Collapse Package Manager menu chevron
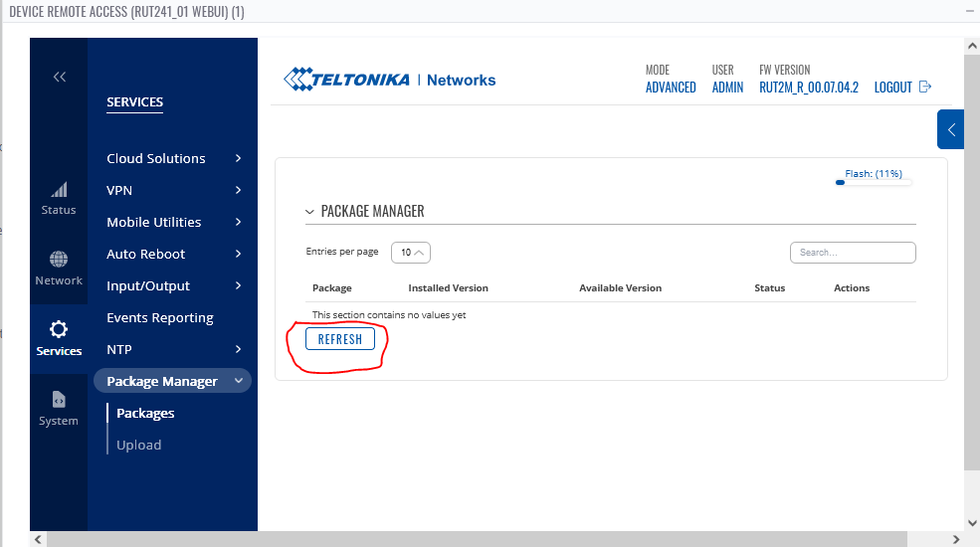The height and width of the screenshot is (547, 980). [238, 381]
